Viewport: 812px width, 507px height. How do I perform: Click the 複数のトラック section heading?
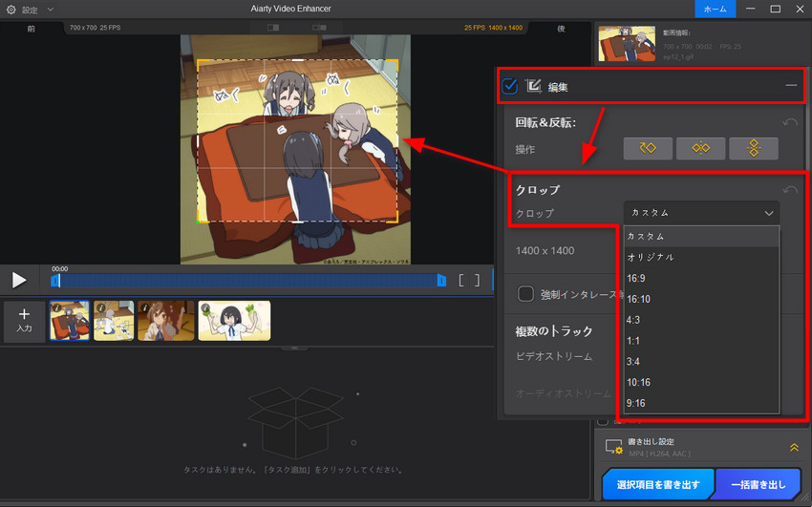coord(553,331)
